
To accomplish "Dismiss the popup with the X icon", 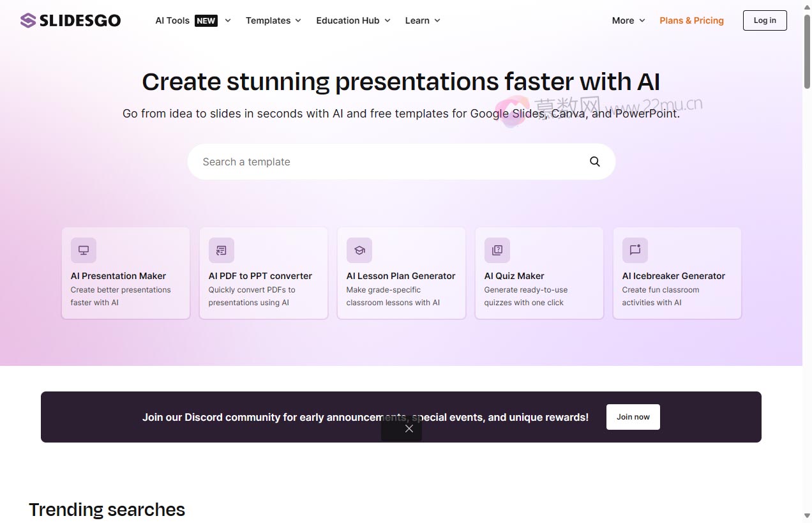I will click(x=409, y=428).
